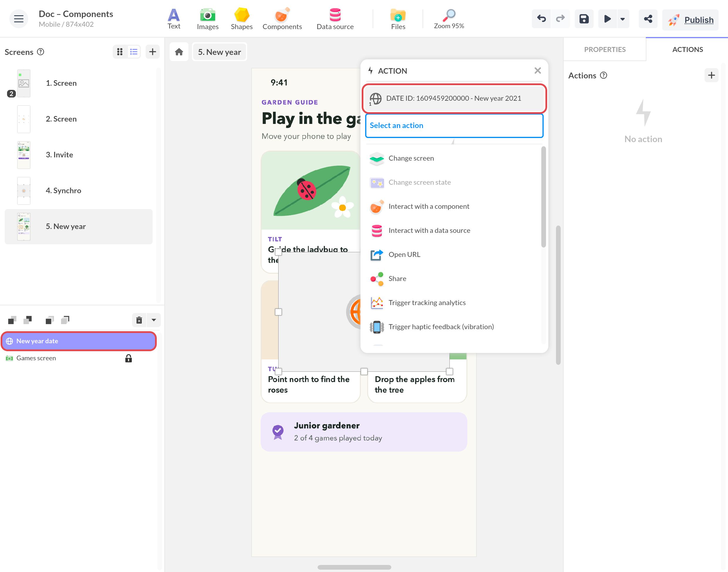The width and height of the screenshot is (728, 572).
Task: Expand dropdown beside the delete layer icon
Action: tap(154, 320)
